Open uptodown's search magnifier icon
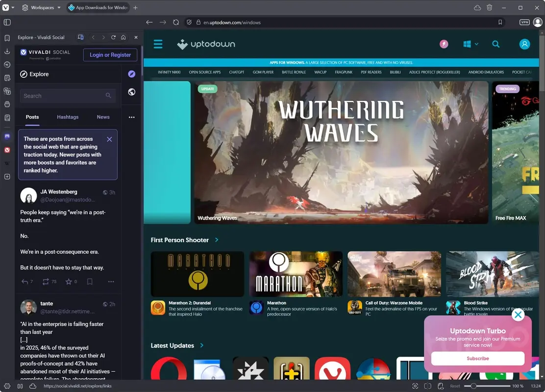Image resolution: width=545 pixels, height=392 pixels. (x=496, y=44)
